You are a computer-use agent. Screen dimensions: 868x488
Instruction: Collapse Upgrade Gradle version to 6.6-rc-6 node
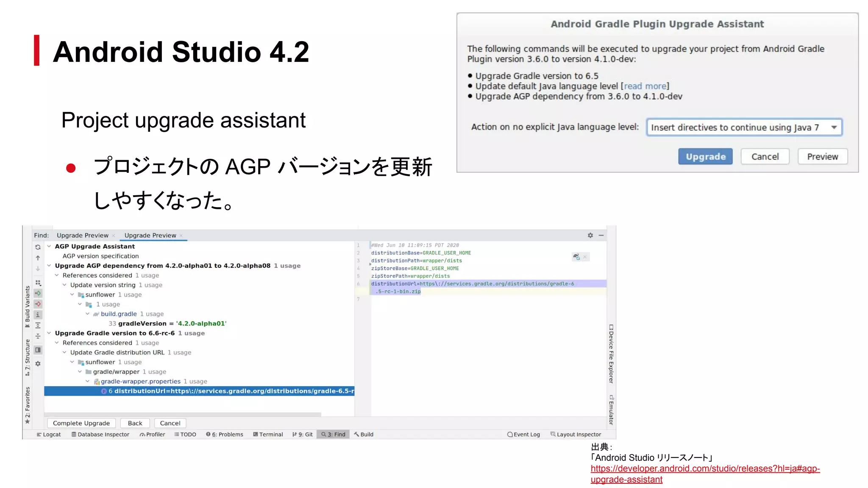tap(49, 333)
